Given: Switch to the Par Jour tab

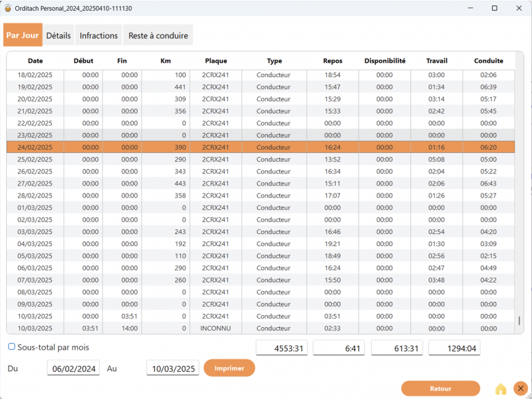Looking at the screenshot, I should (x=23, y=35).
